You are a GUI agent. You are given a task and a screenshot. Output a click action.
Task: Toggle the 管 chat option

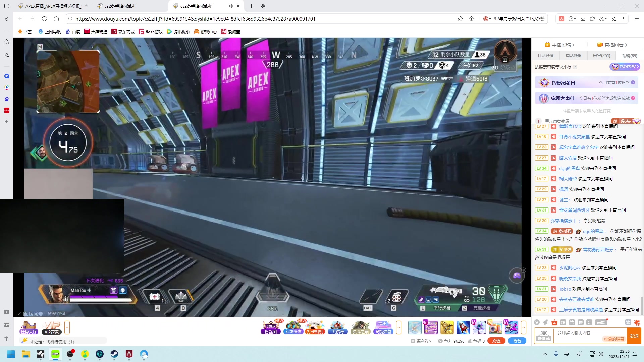(572, 322)
